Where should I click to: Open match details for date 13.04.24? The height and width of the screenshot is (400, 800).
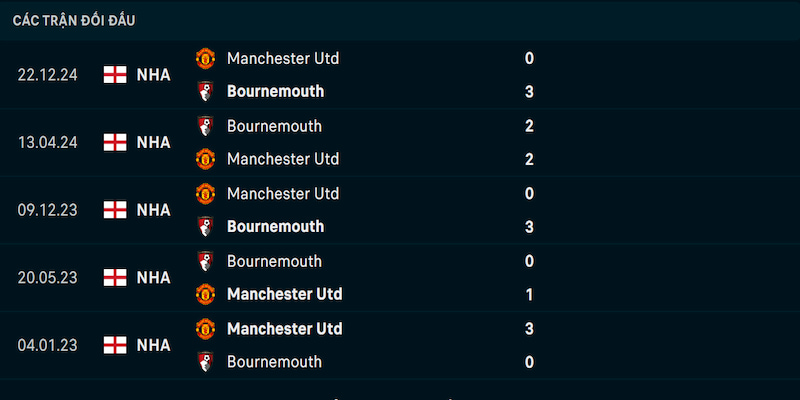click(47, 142)
